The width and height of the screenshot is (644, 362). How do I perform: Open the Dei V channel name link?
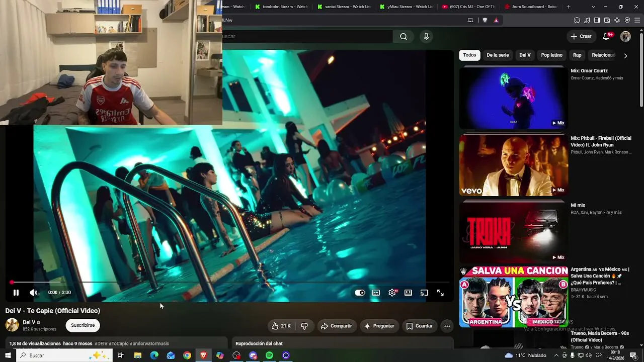29,322
